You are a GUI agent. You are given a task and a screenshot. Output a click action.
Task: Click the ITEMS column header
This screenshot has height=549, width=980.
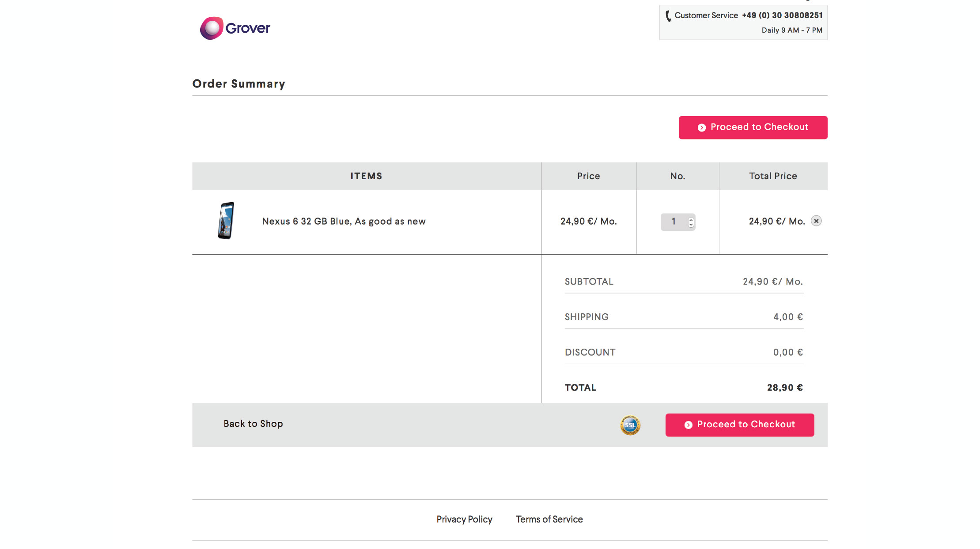tap(367, 176)
